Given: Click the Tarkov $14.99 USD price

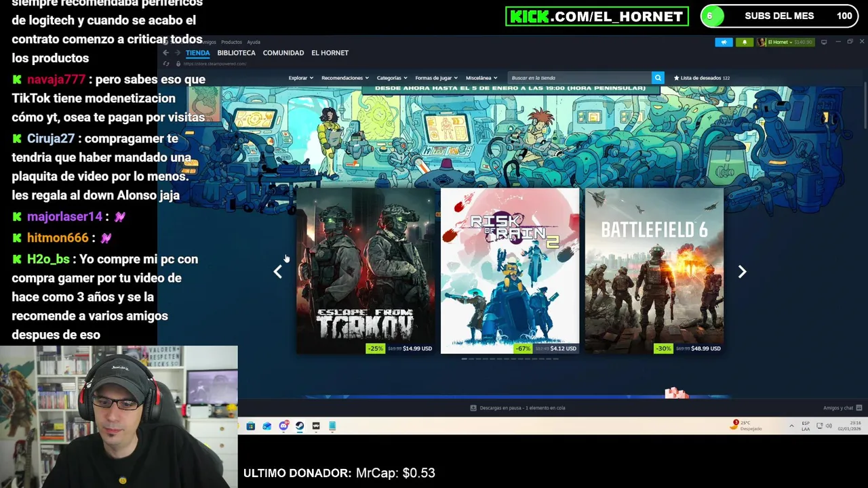Looking at the screenshot, I should (417, 348).
